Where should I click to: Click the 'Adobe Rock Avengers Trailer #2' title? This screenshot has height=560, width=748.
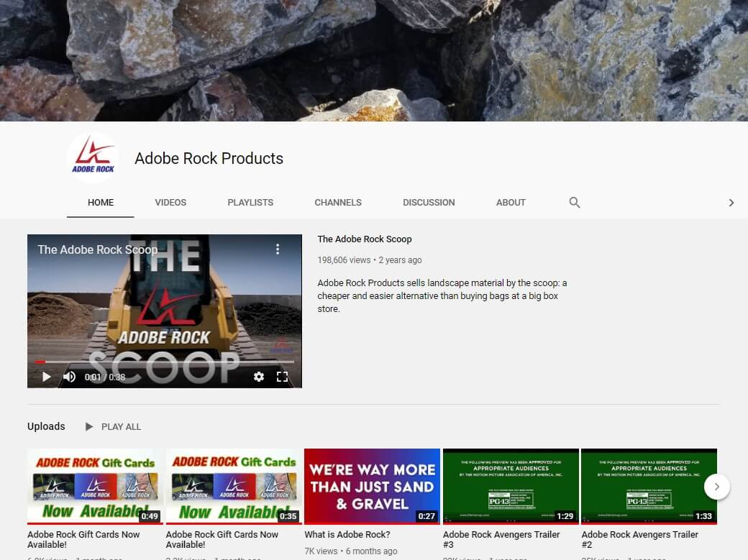(x=639, y=539)
